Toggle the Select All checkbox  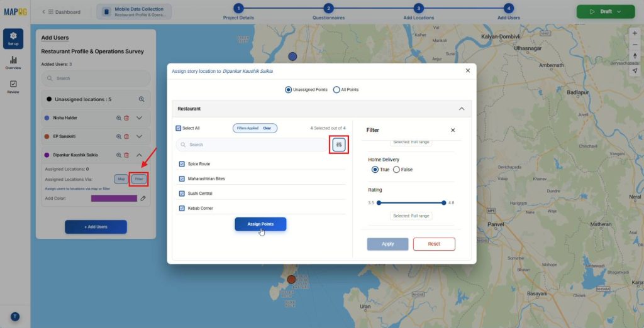click(178, 128)
